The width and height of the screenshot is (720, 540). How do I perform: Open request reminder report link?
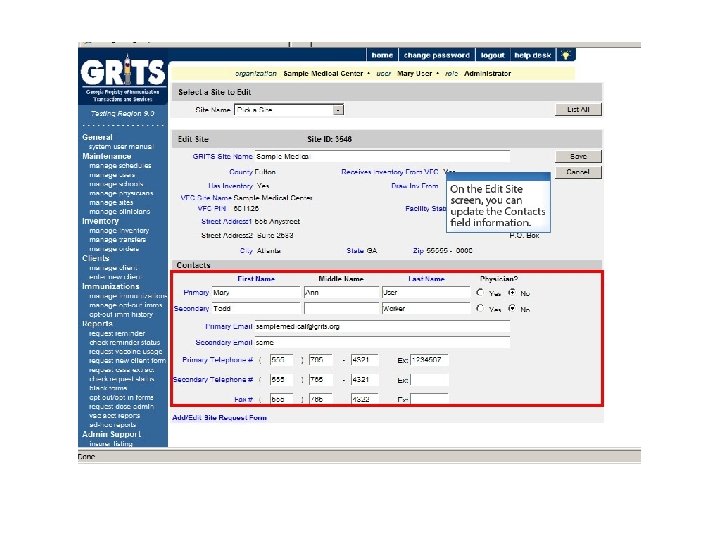click(117, 333)
